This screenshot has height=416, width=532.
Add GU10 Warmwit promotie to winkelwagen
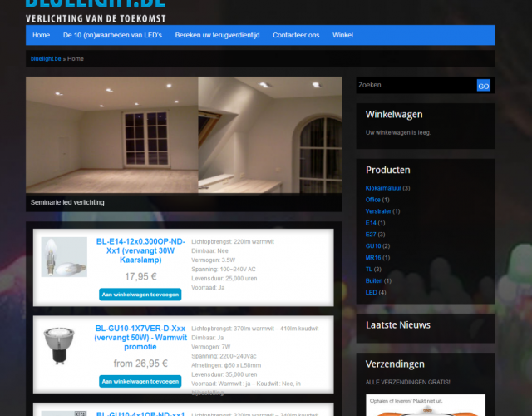(140, 381)
